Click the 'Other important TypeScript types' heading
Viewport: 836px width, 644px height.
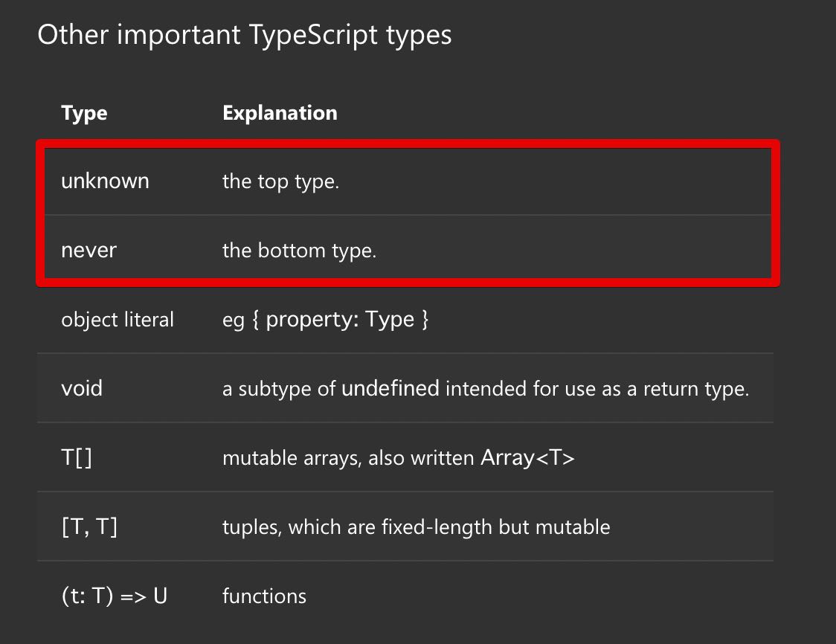[244, 35]
